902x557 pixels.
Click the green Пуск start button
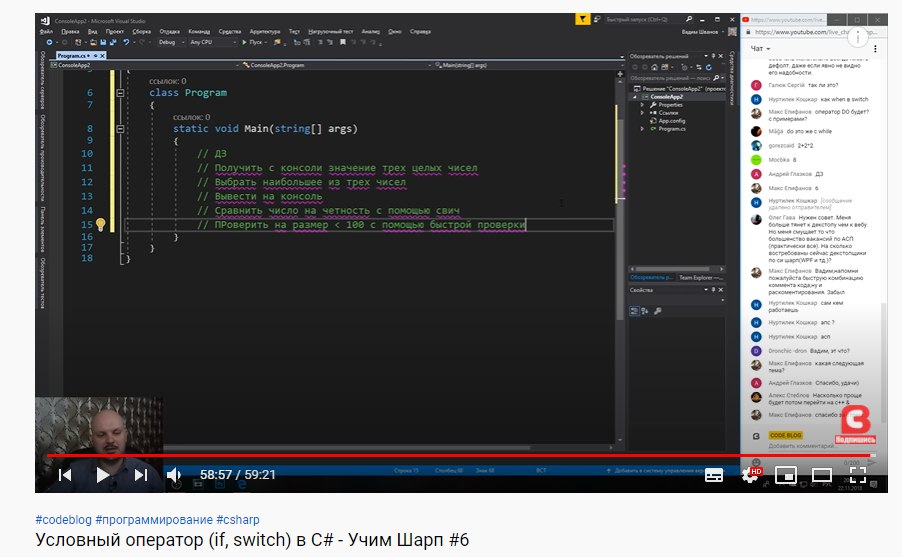254,42
